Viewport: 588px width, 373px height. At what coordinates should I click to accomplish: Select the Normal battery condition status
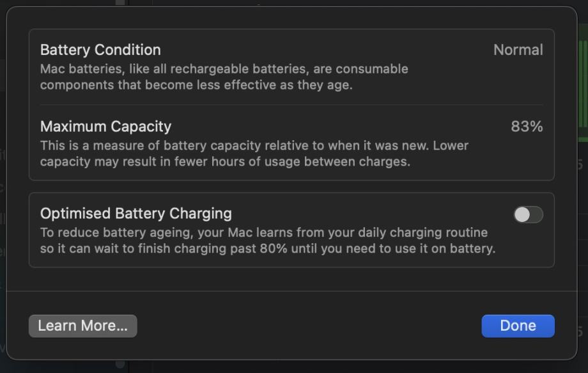pyautogui.click(x=518, y=50)
